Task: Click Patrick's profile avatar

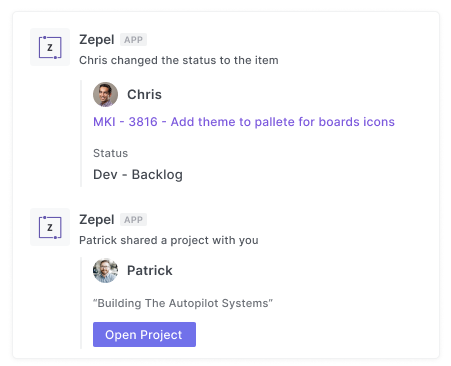Action: click(x=105, y=270)
